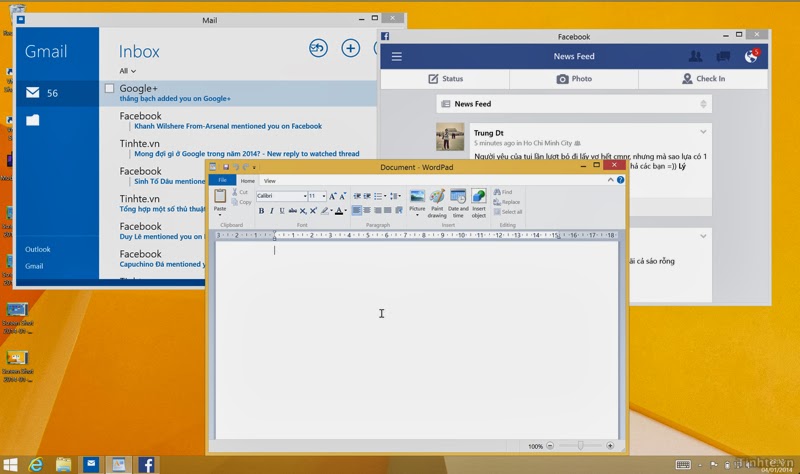The image size is (800, 474).
Task: Click the Copy button in WordPad
Action: pos(242,202)
